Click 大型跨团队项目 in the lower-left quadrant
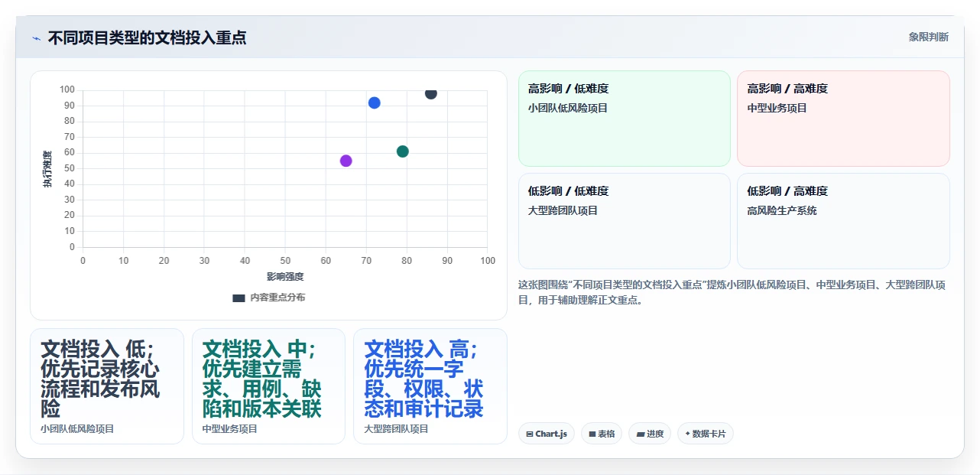Viewport: 980px width, 475px height. [x=563, y=210]
